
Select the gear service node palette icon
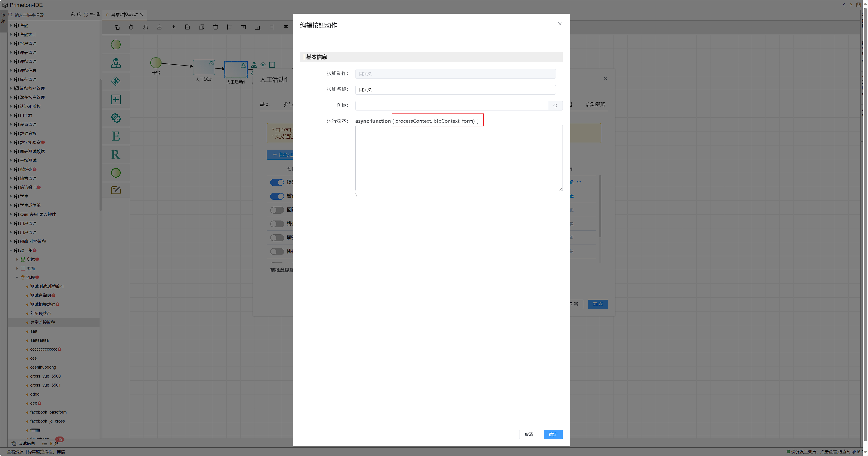(x=116, y=118)
